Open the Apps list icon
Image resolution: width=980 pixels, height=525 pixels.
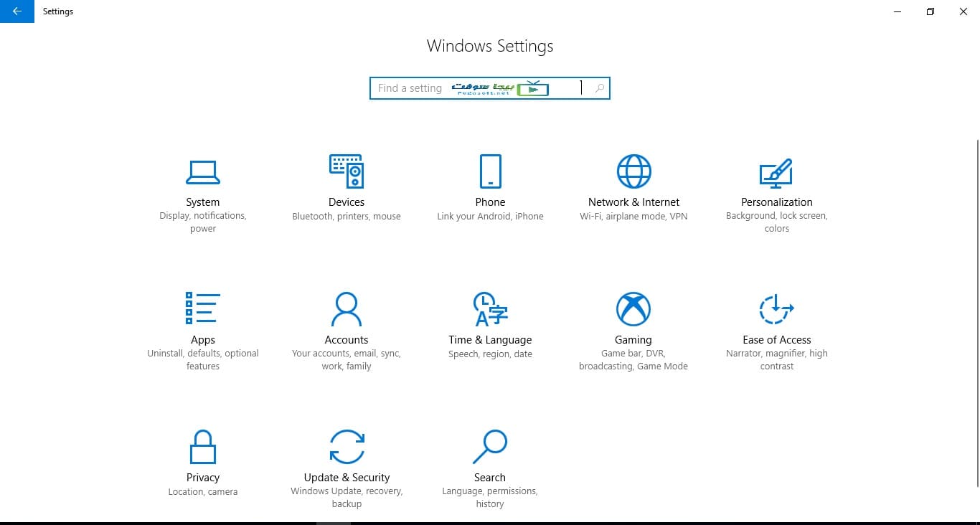(x=203, y=308)
